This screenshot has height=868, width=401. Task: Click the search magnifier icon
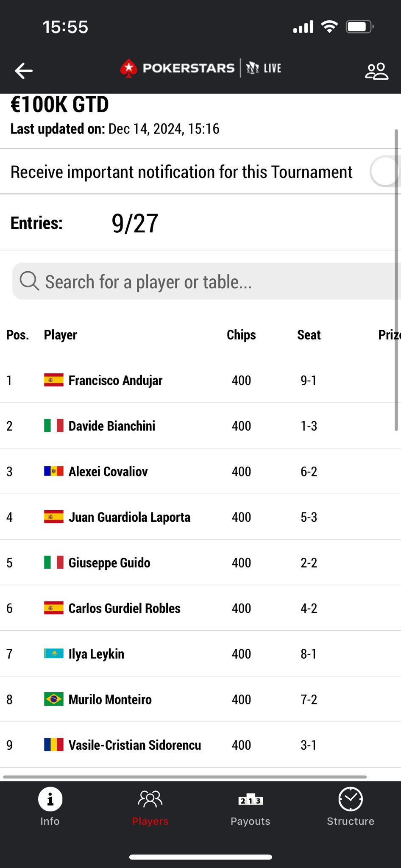29,281
